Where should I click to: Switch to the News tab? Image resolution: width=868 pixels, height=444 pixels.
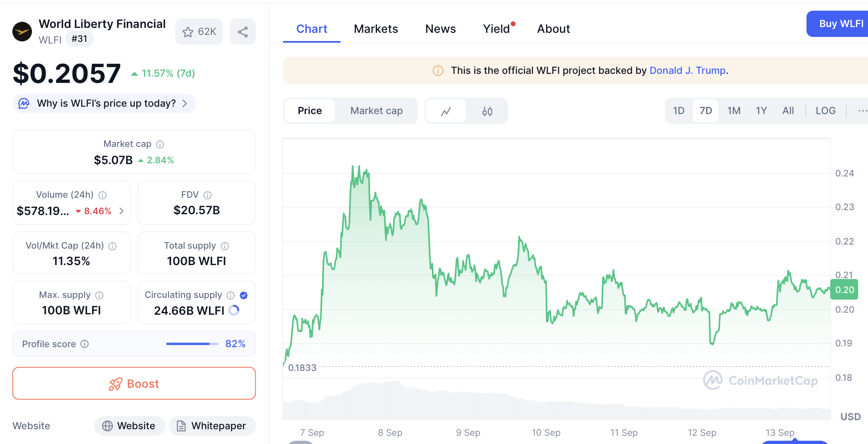440,29
